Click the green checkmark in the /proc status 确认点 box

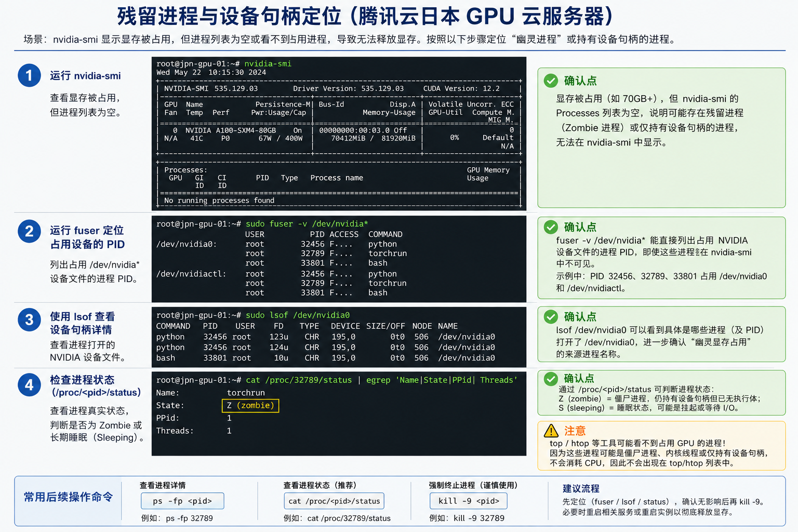click(551, 379)
